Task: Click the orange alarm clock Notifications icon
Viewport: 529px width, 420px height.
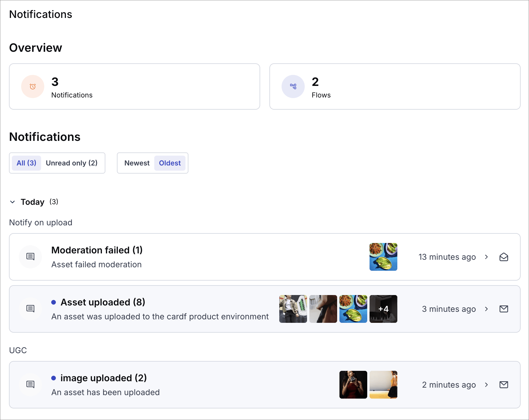Action: [x=33, y=86]
